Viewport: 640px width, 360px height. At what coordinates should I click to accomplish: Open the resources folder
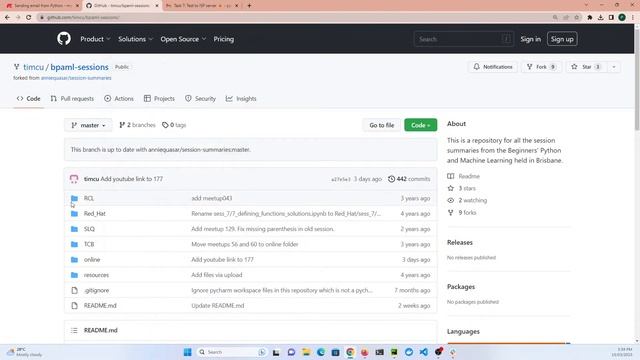tap(96, 275)
